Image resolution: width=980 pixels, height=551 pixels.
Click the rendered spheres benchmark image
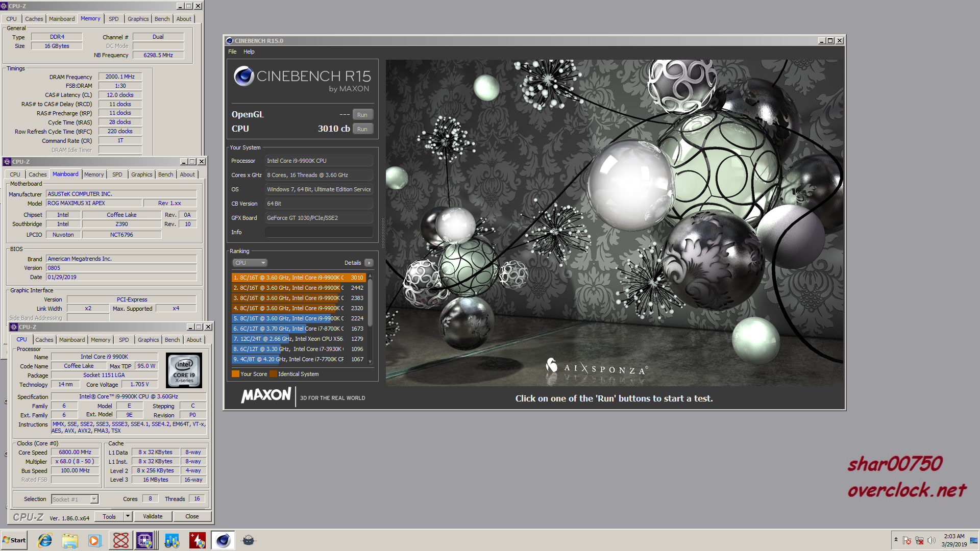(x=614, y=222)
